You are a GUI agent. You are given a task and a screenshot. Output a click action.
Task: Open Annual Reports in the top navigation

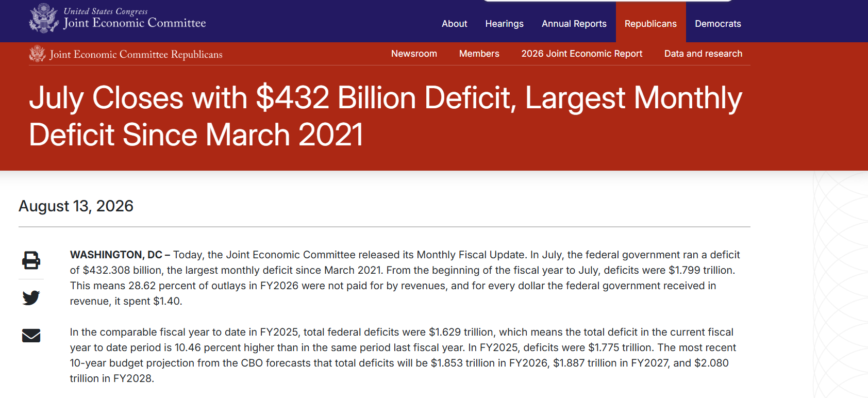point(574,24)
